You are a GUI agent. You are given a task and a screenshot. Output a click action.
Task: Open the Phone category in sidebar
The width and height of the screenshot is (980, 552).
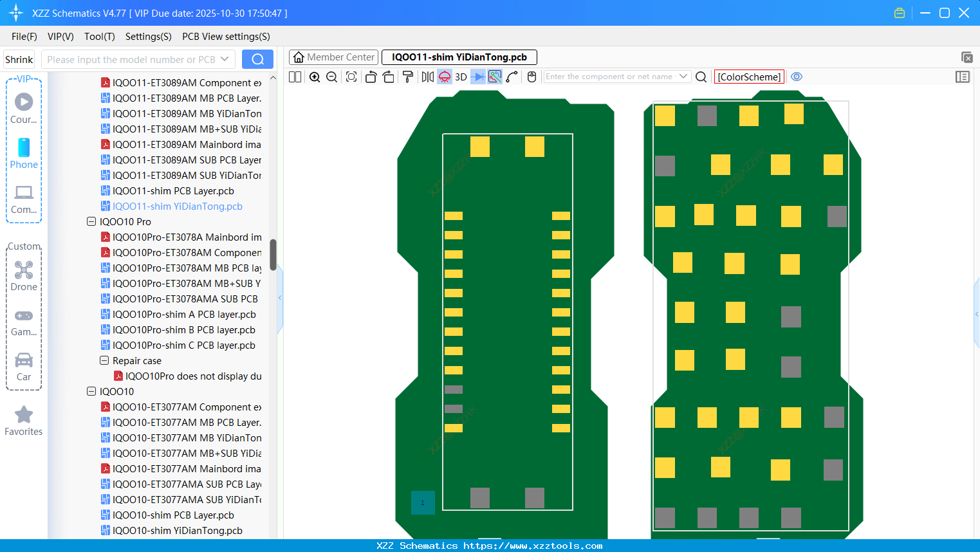pos(24,154)
